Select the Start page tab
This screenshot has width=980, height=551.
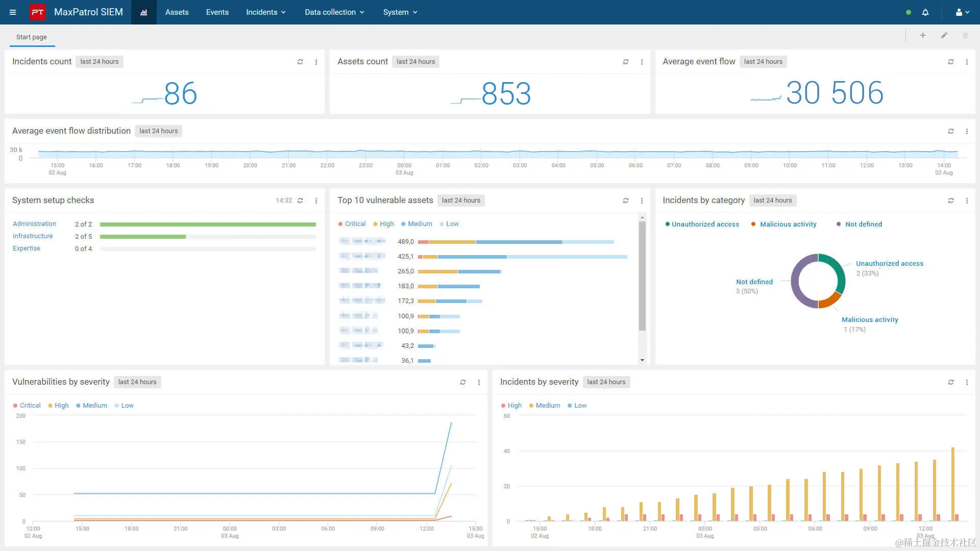[32, 37]
